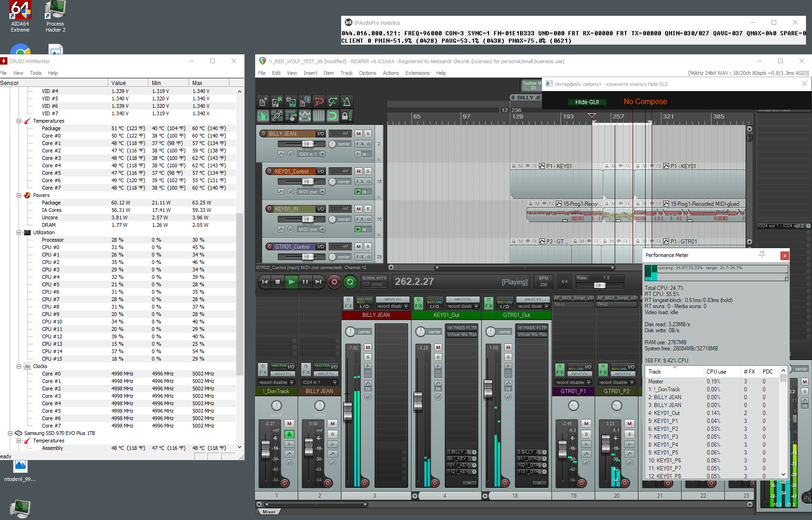This screenshot has height=520, width=812.
Task: Open the Process Hacker 2 desktop icon
Action: 55,17
